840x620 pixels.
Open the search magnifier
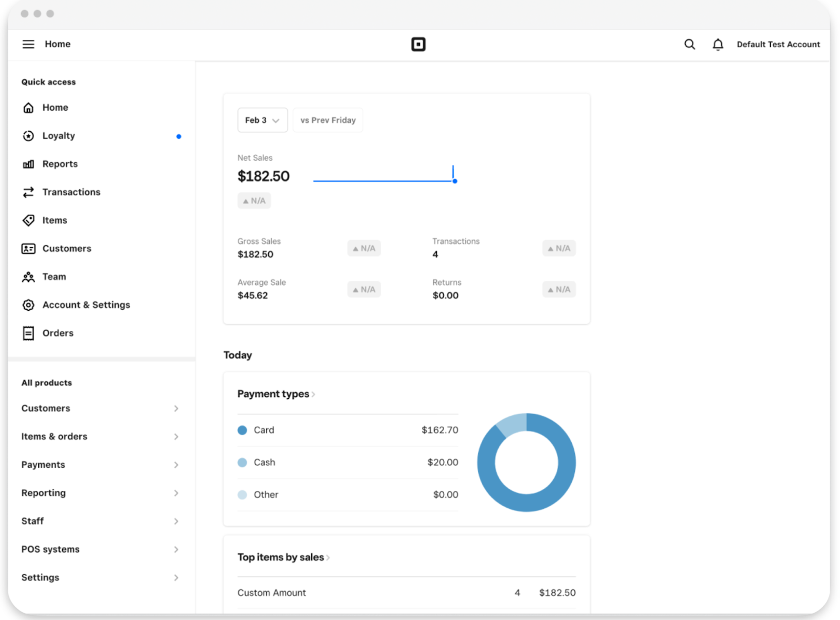pyautogui.click(x=689, y=44)
